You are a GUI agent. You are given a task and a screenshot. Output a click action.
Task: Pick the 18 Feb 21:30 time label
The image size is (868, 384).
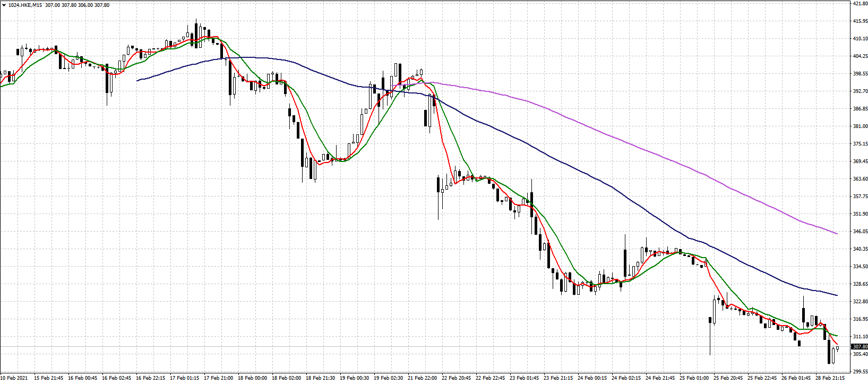[321, 378]
